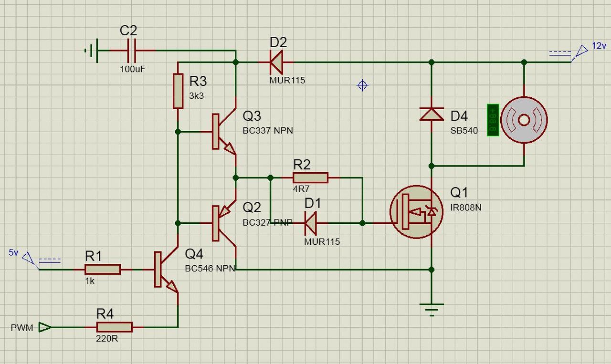
Task: Select diode D2 MUR115 symbol
Action: [x=276, y=62]
